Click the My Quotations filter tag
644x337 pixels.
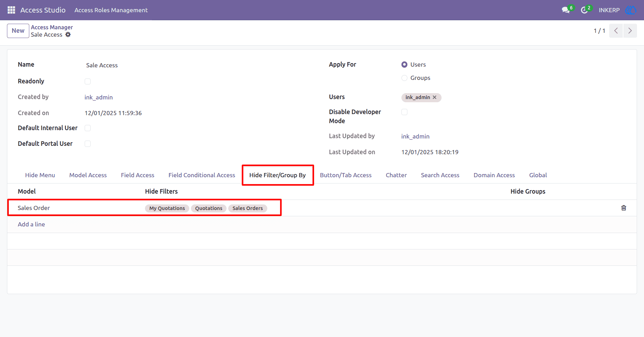coord(167,208)
